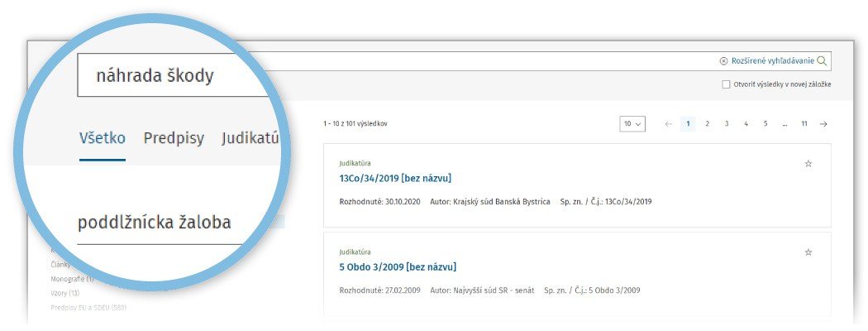Jump to last page 11
The height and width of the screenshot is (331, 868).
click(804, 124)
